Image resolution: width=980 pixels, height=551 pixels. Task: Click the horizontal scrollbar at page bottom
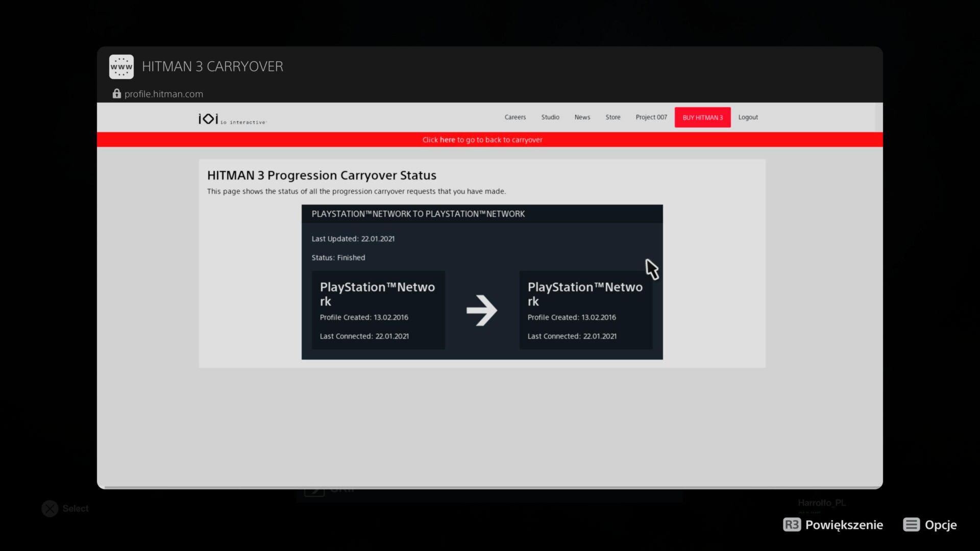pos(490,487)
